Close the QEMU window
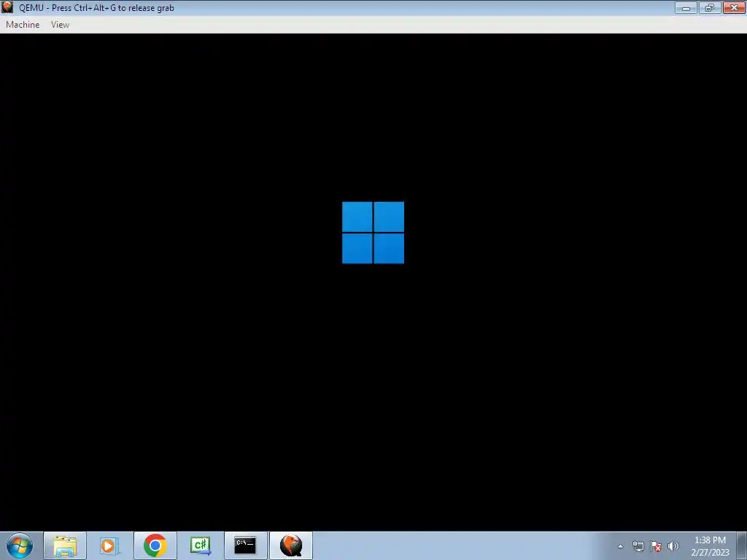Screen dimensions: 747x560 point(734,7)
